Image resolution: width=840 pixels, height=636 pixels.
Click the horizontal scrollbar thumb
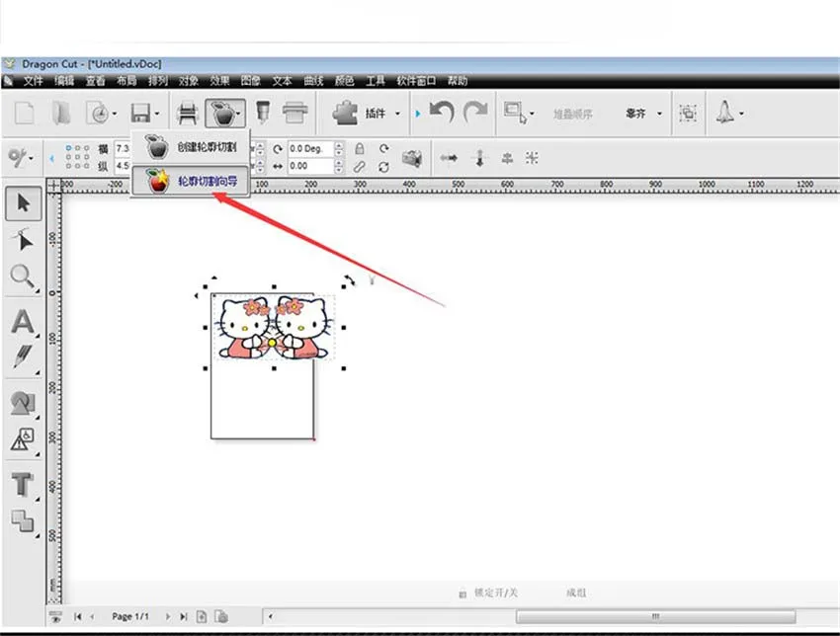(656, 616)
